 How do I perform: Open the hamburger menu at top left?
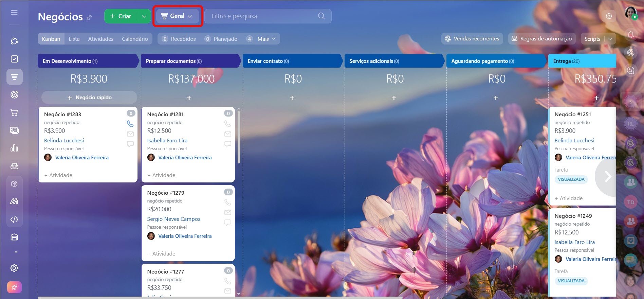14,13
